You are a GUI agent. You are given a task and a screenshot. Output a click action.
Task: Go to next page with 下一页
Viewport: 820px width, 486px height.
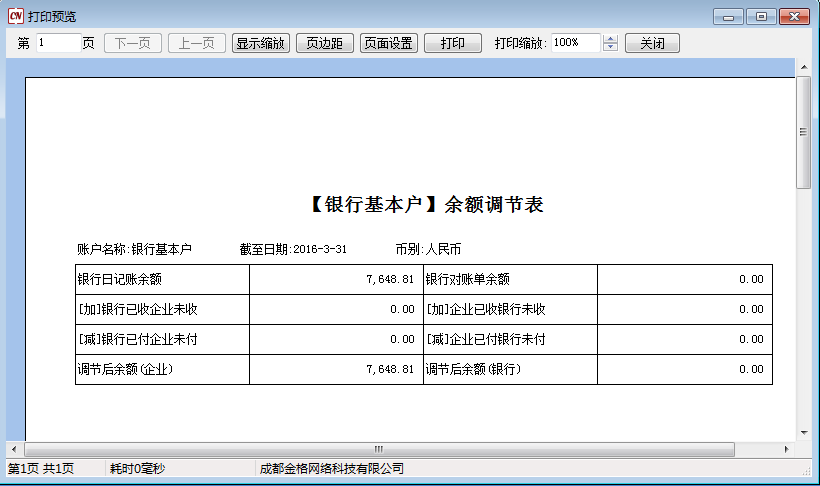click(133, 43)
